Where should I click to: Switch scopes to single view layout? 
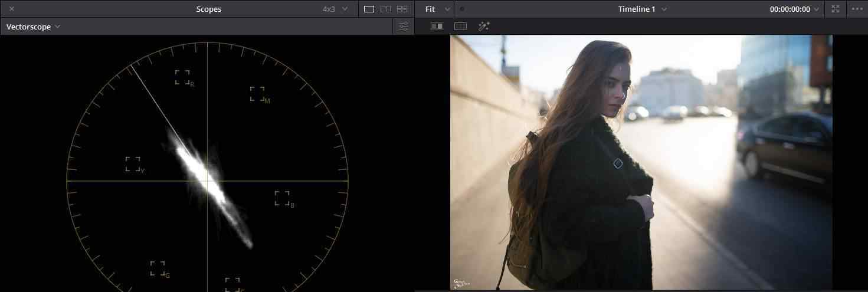369,9
